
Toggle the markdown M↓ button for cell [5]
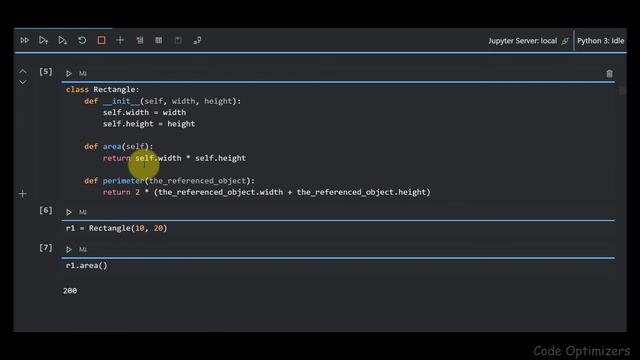point(83,73)
